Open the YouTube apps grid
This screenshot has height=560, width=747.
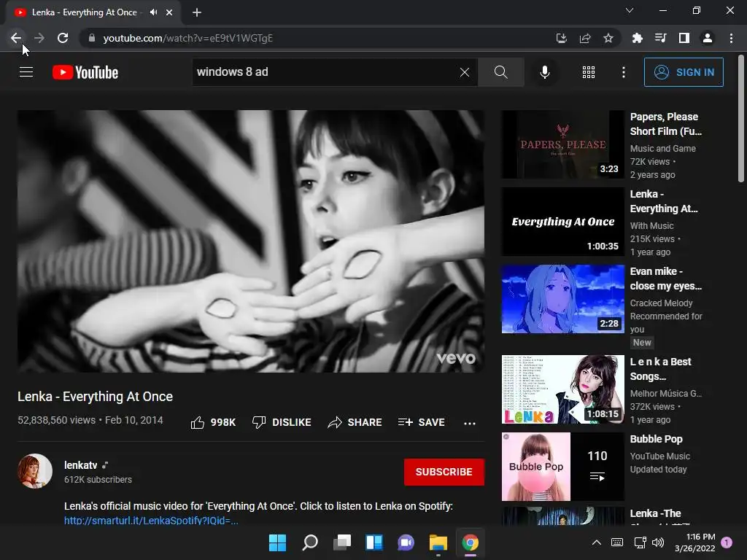[589, 72]
